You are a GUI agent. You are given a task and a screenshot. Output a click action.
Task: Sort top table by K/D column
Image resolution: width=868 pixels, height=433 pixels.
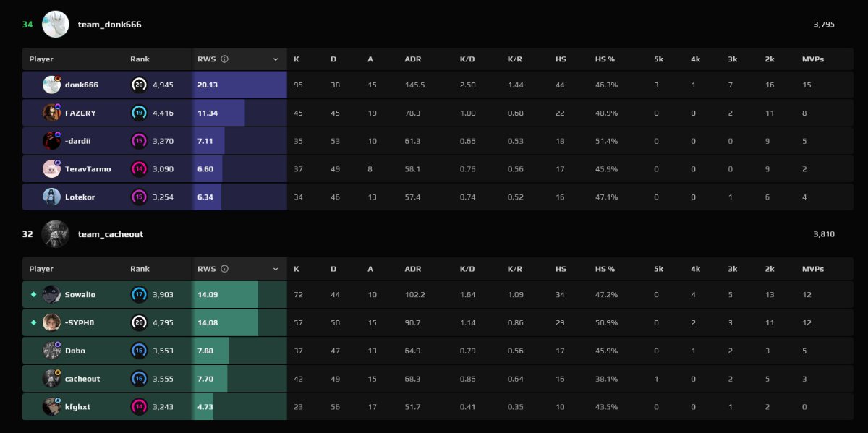467,59
